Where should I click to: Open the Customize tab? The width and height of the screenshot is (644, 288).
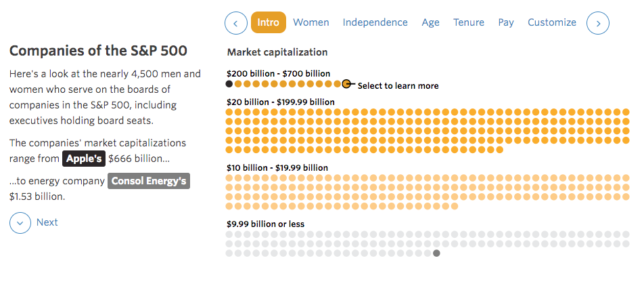[x=552, y=22]
